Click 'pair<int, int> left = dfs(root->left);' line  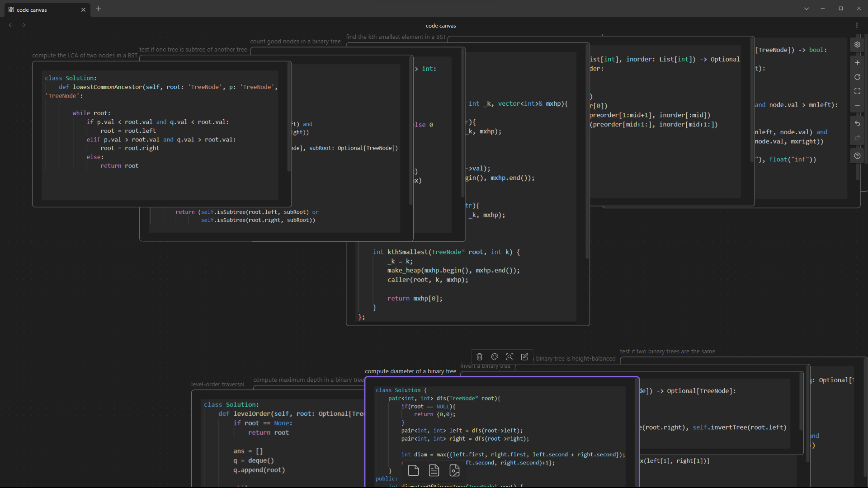pos(462,431)
